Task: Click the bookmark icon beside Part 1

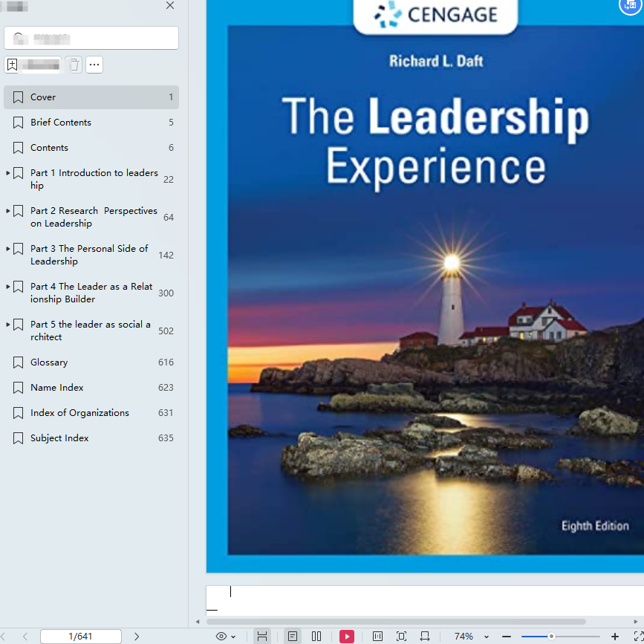Action: 18,173
